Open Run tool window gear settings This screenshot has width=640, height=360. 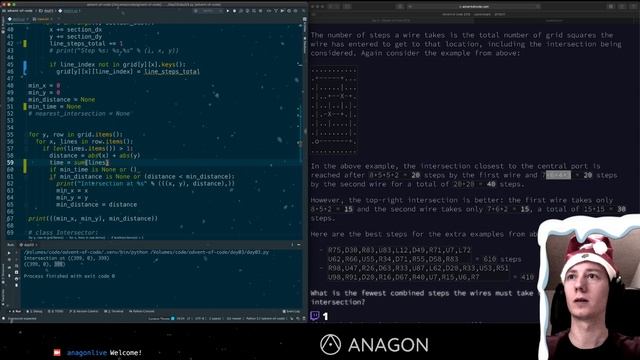tap(292, 245)
